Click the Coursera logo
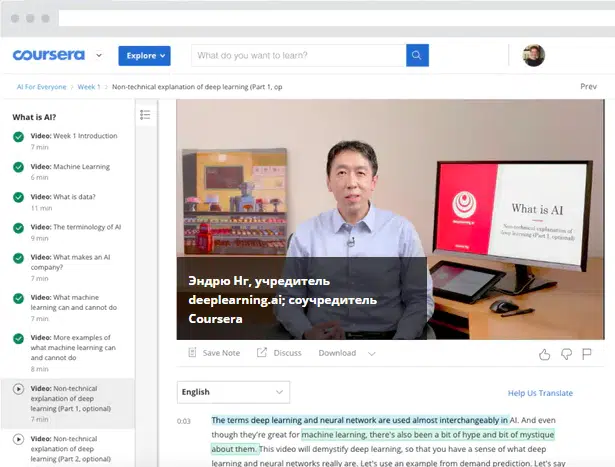This screenshot has height=467, width=615. tap(49, 55)
